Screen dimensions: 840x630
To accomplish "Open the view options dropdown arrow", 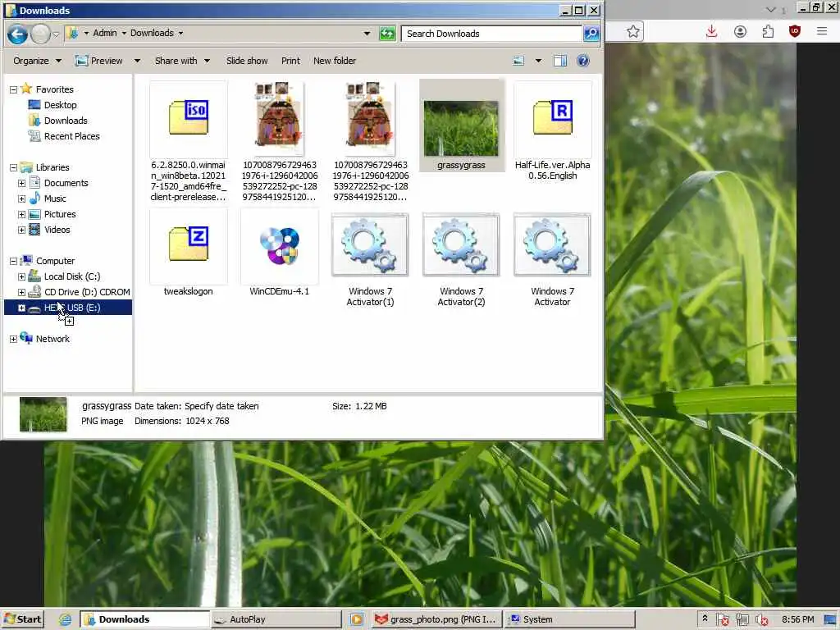I will 538,61.
